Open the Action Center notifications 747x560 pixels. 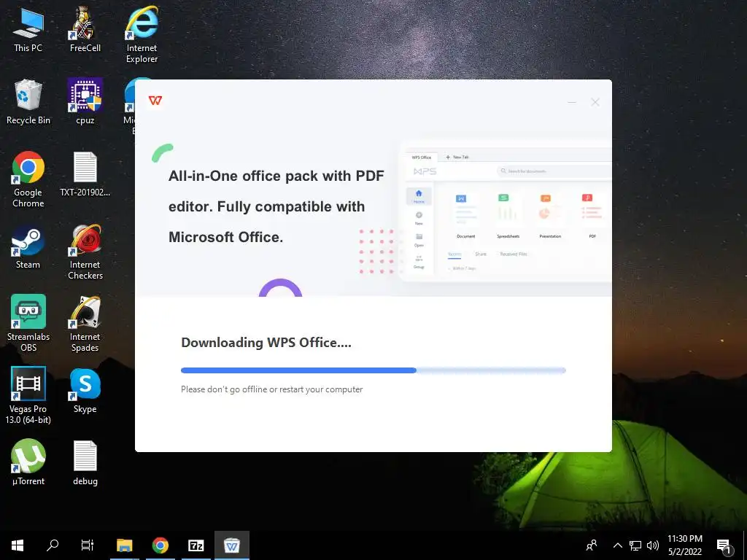[724, 546]
